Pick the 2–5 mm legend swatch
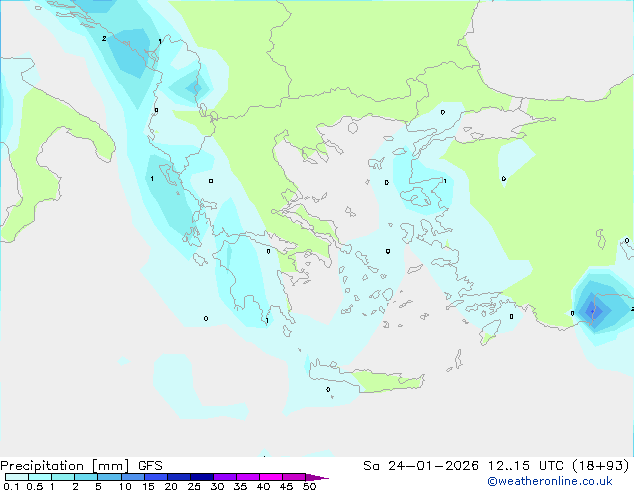Viewport: 634px width, 490px height. click(86, 477)
